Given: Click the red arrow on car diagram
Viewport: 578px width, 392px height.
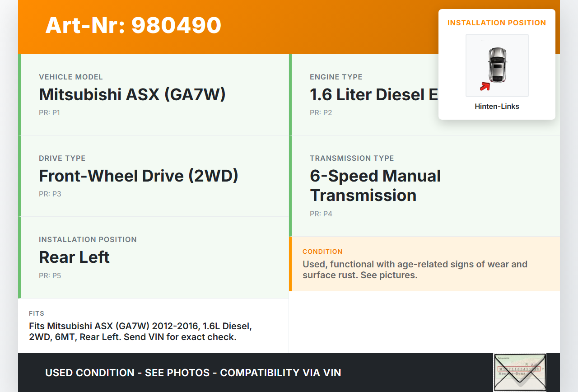Looking at the screenshot, I should click(485, 86).
